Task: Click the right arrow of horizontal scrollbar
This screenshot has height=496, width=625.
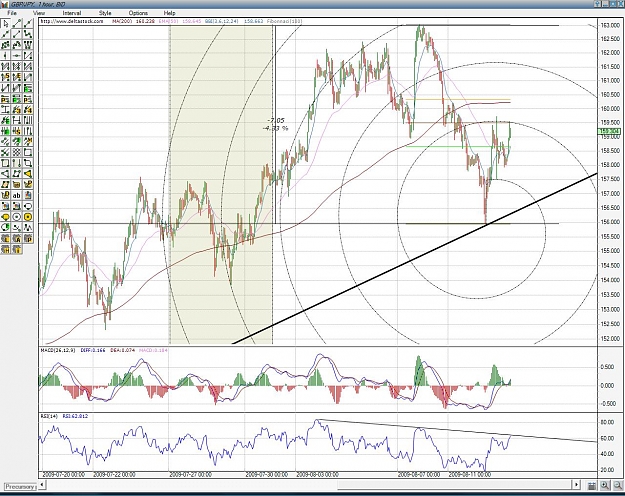Action: [x=576, y=485]
